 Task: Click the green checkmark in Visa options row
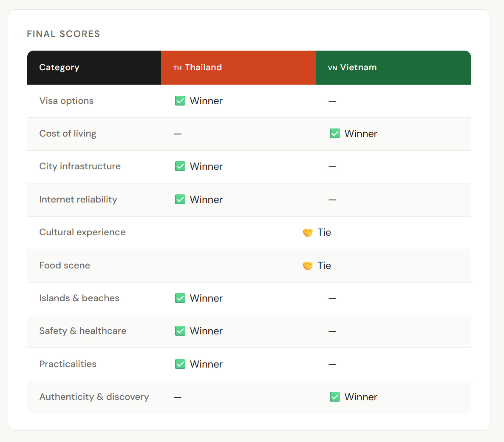point(180,101)
